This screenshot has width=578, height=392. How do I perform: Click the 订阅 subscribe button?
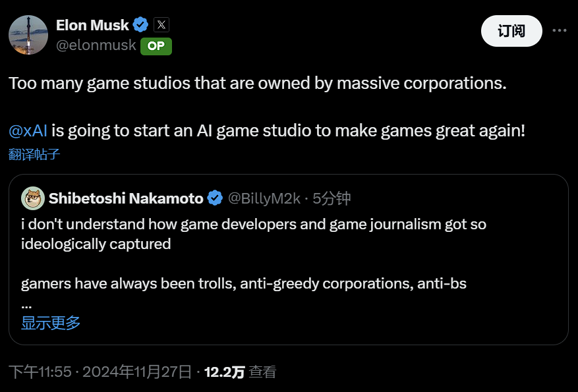pos(511,30)
